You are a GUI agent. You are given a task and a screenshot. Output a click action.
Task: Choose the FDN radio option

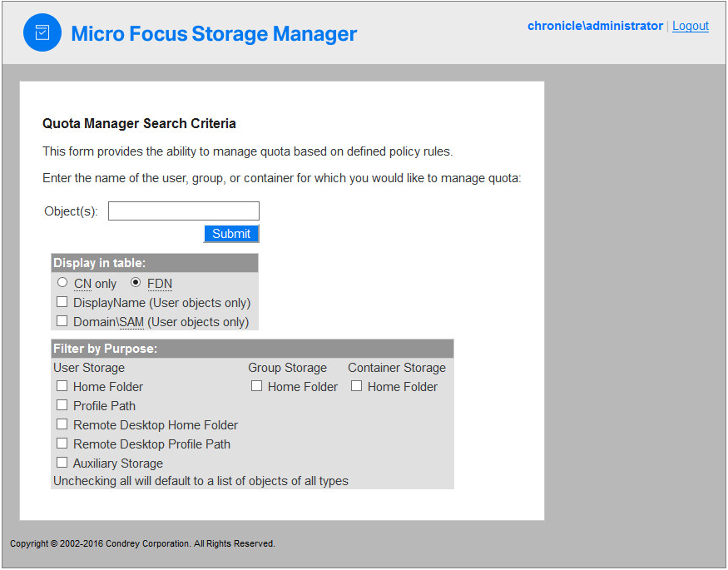[x=136, y=283]
